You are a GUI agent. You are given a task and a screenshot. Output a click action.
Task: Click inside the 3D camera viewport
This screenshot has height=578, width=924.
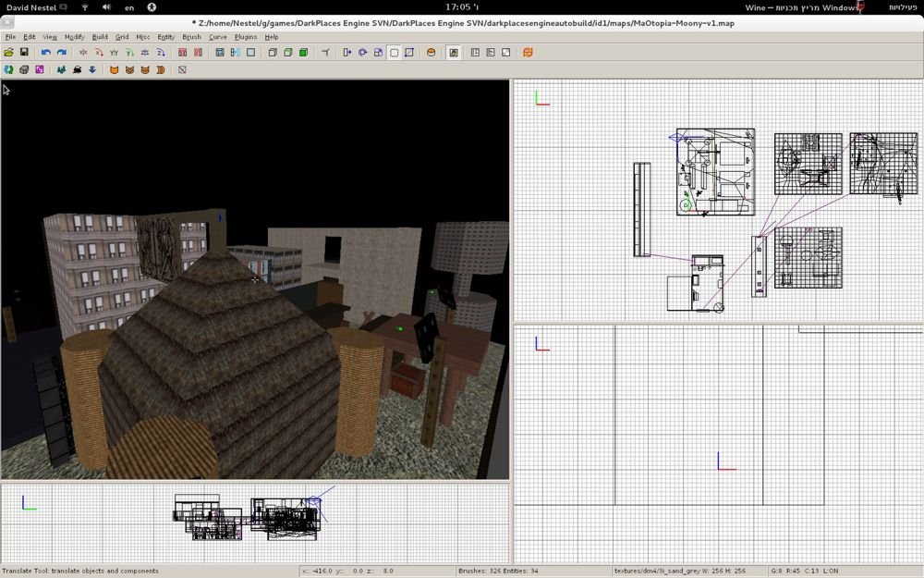255,279
